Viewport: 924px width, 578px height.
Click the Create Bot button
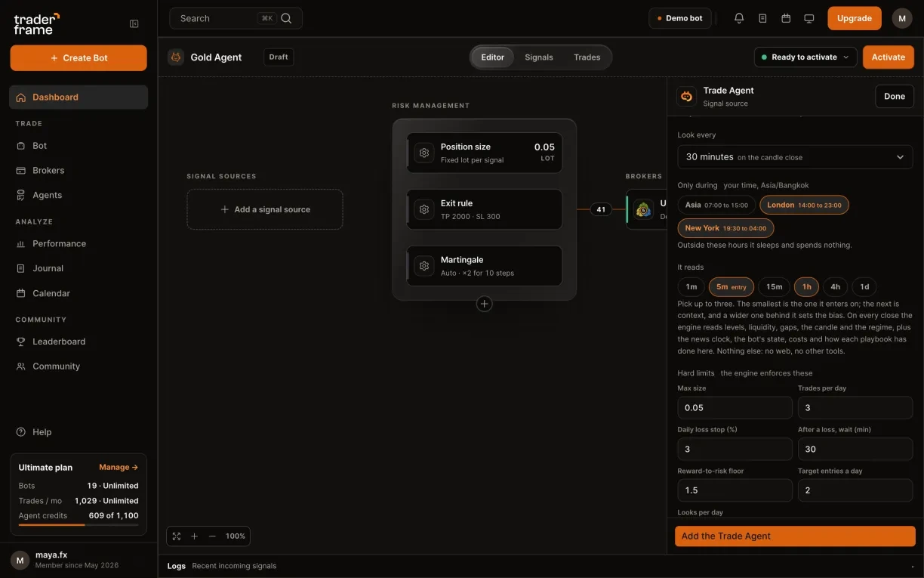pyautogui.click(x=79, y=58)
